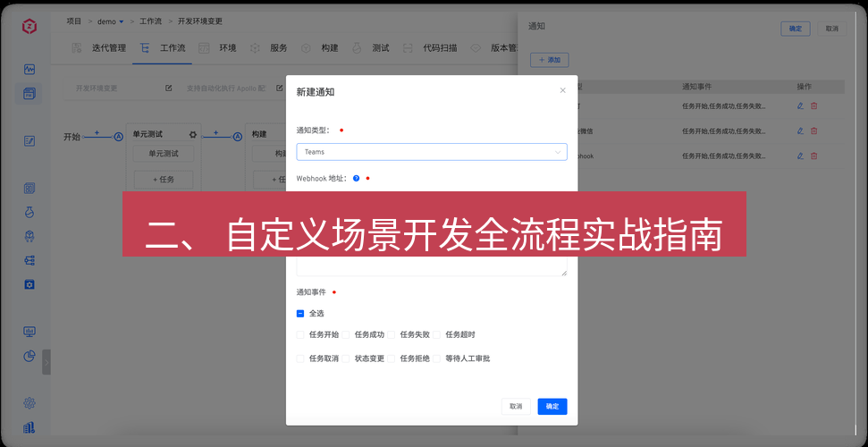Open the node-tree sidebar icon
Image resolution: width=868 pixels, height=447 pixels.
tap(29, 260)
